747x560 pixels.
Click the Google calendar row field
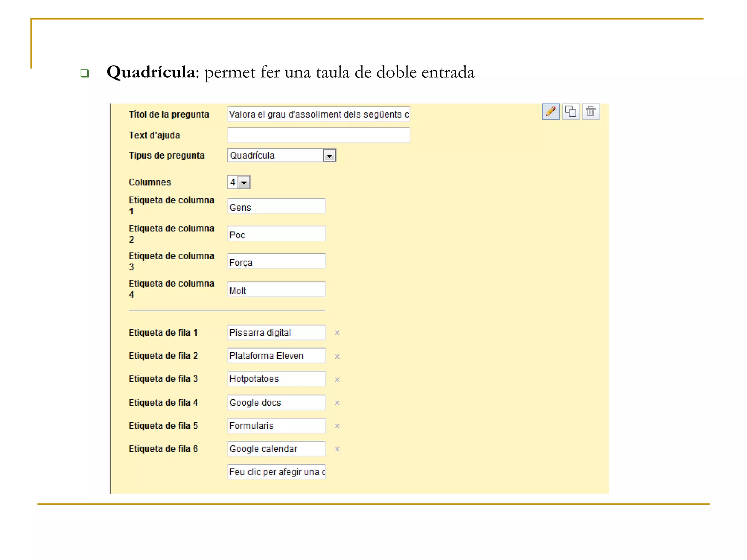276,449
